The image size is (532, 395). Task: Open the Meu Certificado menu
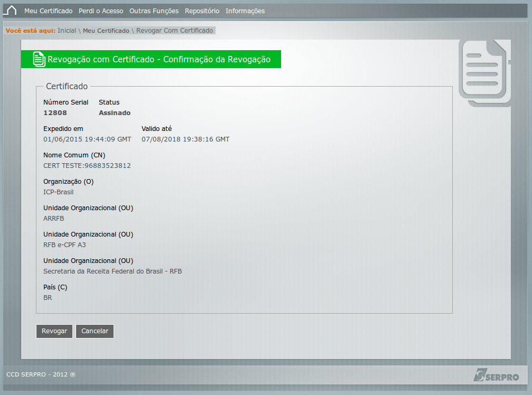(x=48, y=11)
